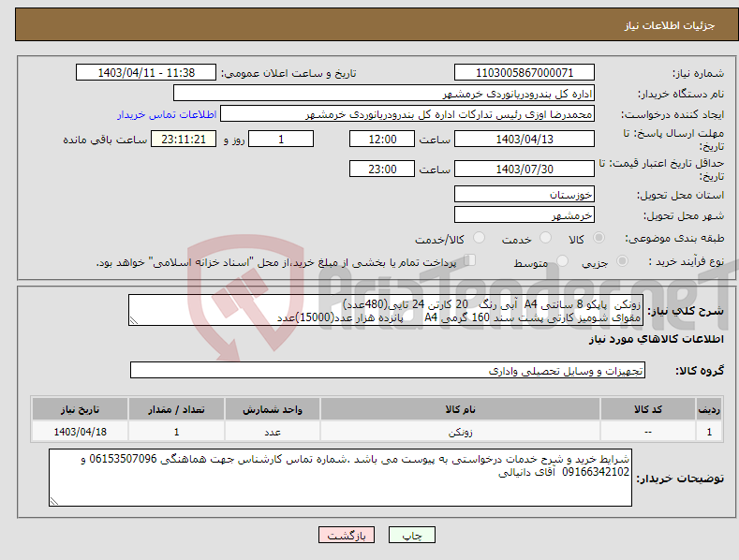
Task: Click the چاپ (print) button
Action: tap(411, 535)
